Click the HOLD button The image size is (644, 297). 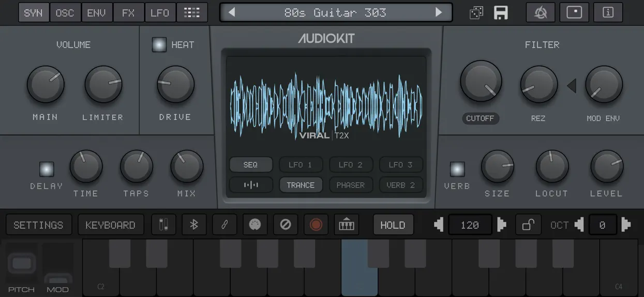pos(393,225)
